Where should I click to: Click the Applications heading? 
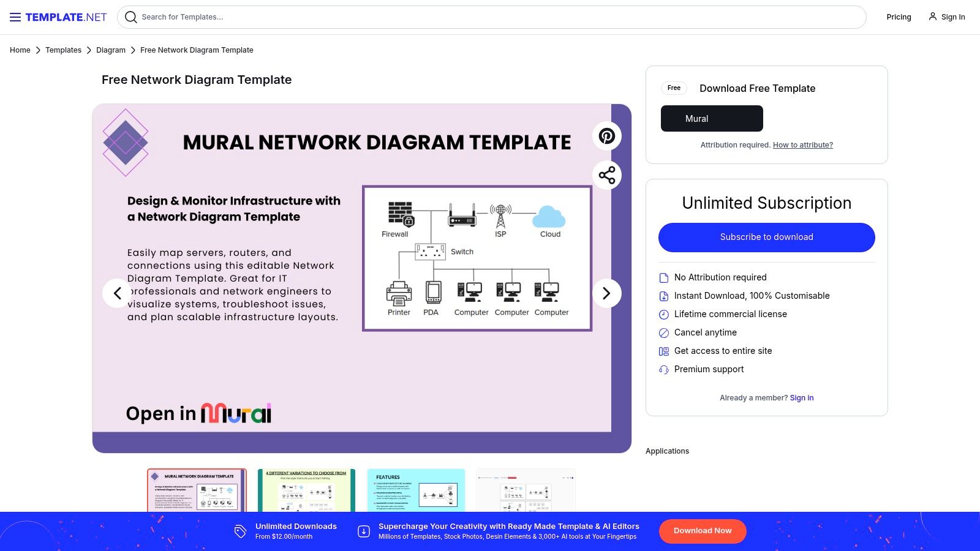667,451
